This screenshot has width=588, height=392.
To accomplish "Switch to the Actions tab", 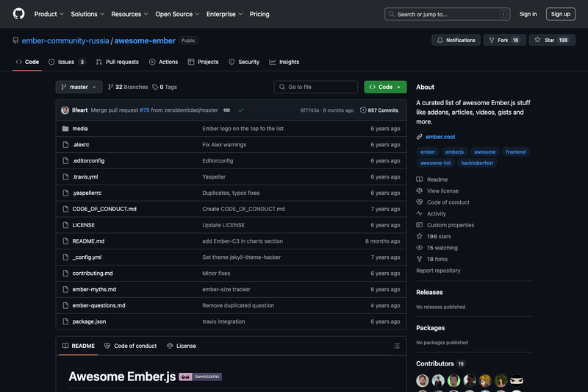I will [163, 62].
